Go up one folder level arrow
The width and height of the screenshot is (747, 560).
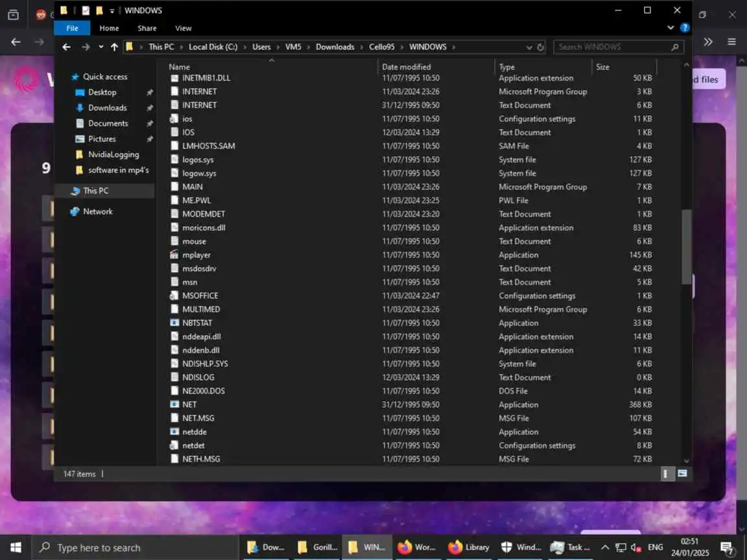pos(114,47)
